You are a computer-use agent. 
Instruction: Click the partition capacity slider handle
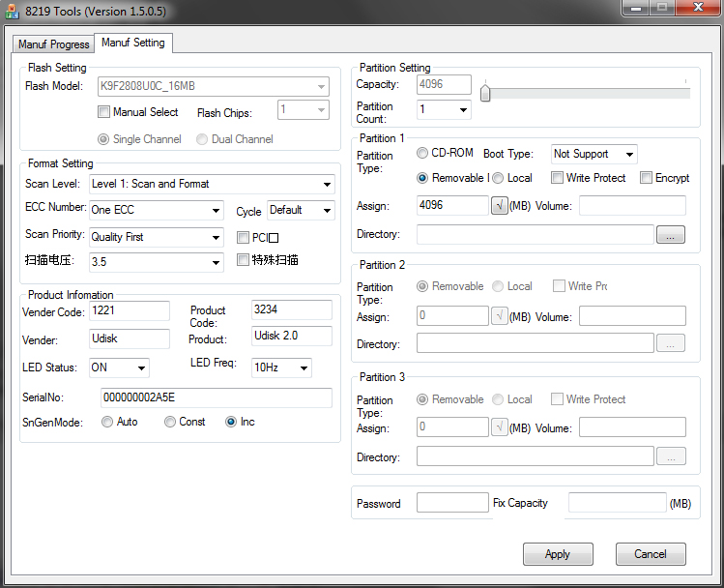coord(485,93)
